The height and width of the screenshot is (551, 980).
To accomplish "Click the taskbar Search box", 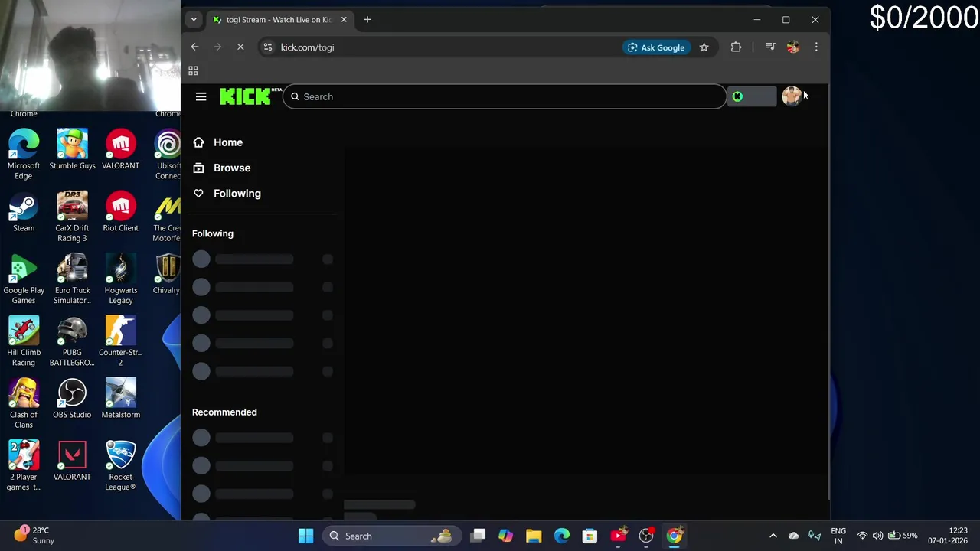I will click(x=391, y=536).
